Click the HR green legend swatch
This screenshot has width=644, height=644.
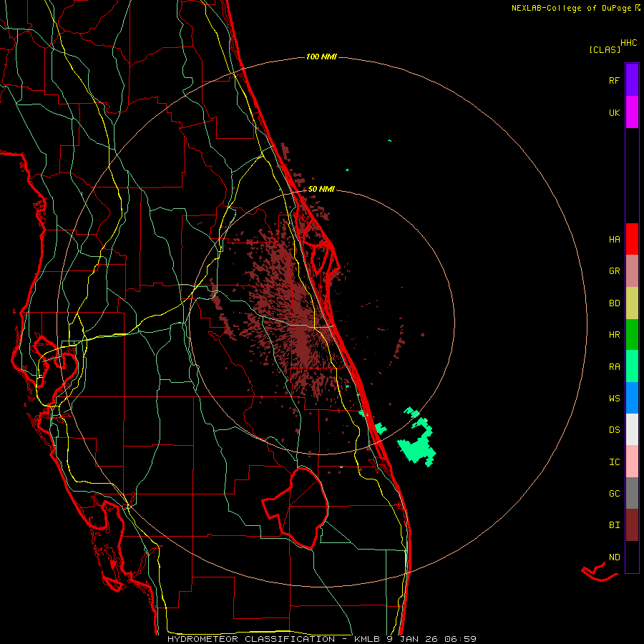pyautogui.click(x=632, y=334)
